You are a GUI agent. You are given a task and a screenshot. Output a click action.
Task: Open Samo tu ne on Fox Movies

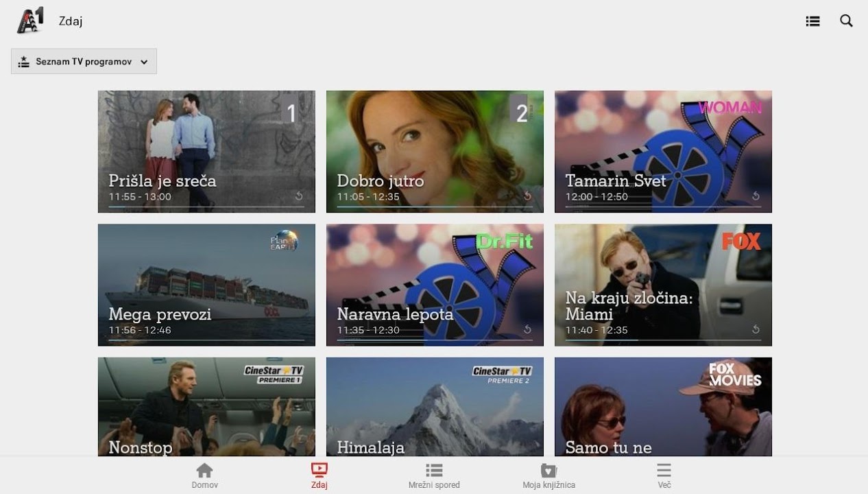pyautogui.click(x=663, y=406)
